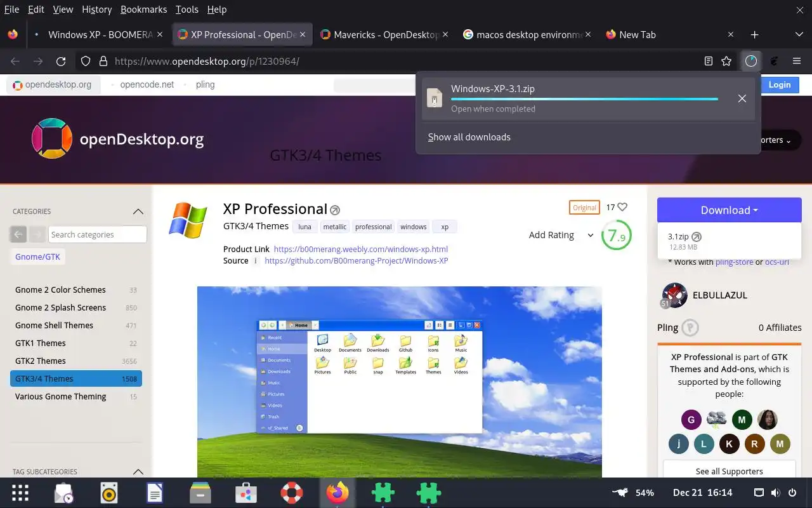
Task: Launch the speaker music app from dock
Action: 109,493
